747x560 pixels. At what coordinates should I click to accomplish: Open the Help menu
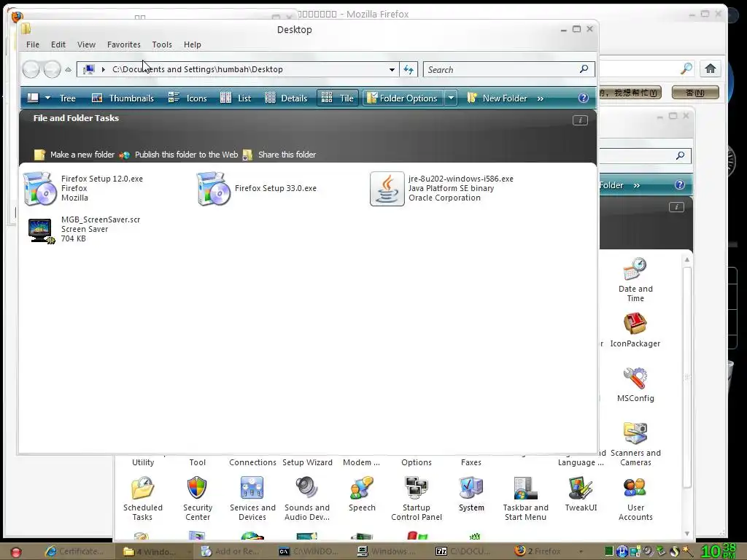[193, 44]
